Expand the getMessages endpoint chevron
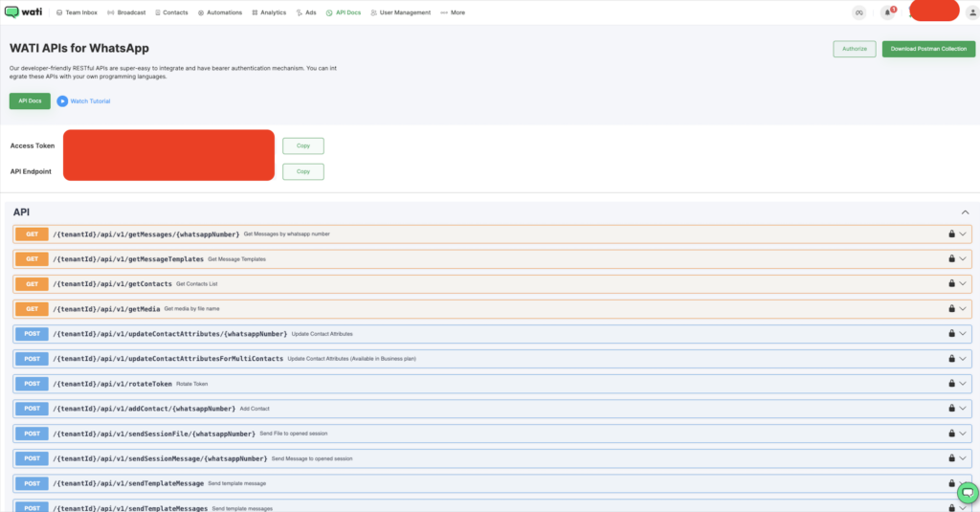This screenshot has height=512, width=980. [963, 234]
